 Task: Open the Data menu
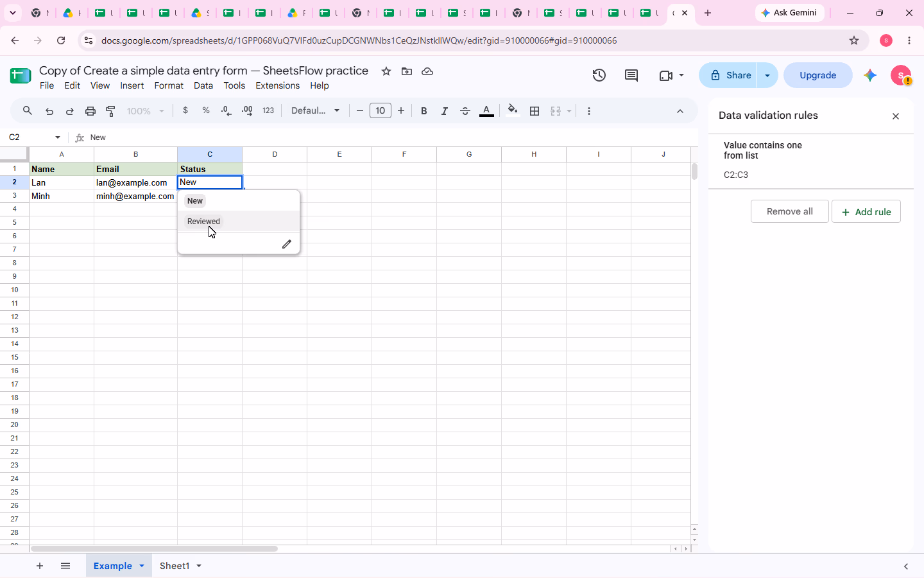point(203,85)
